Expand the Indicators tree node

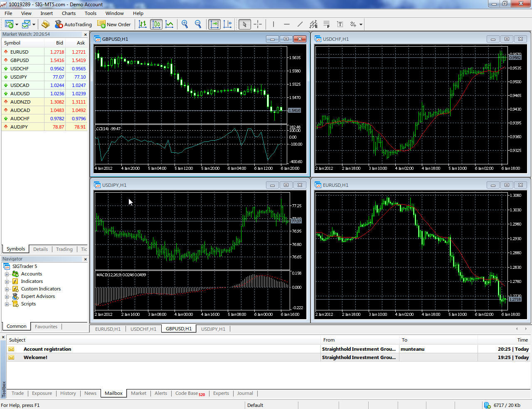[x=7, y=282]
